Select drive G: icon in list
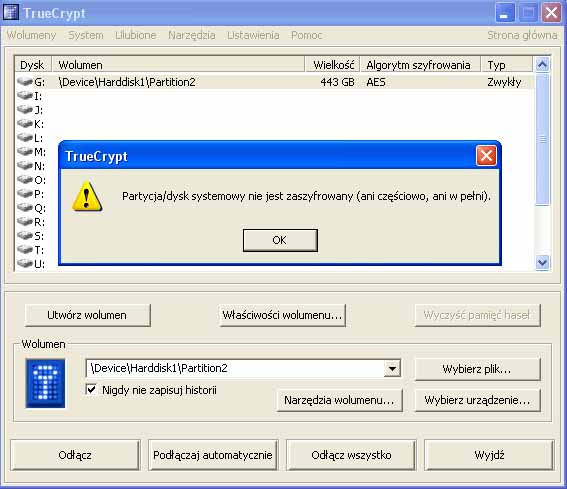The width and height of the screenshot is (567, 489). pyautogui.click(x=25, y=81)
